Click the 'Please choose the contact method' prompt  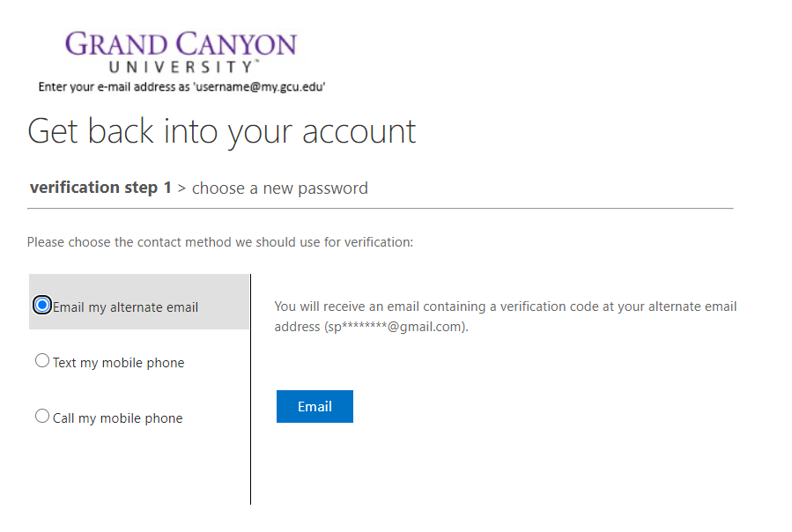pyautogui.click(x=220, y=242)
